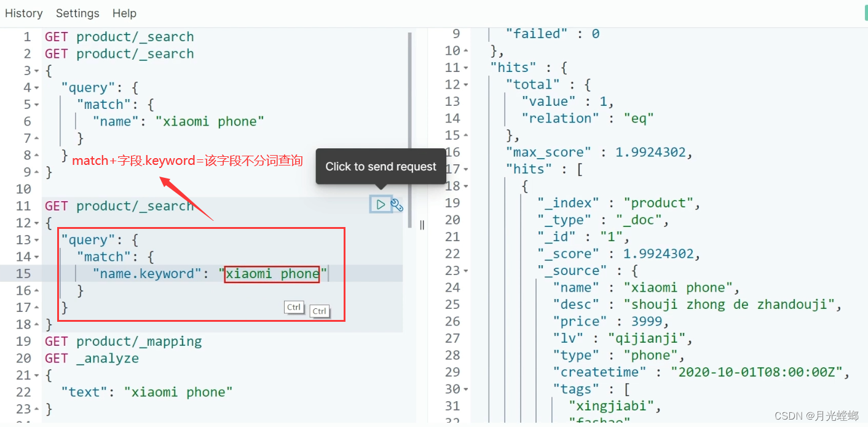
Task: Collapse the block at editor line 3
Action: click(x=36, y=71)
